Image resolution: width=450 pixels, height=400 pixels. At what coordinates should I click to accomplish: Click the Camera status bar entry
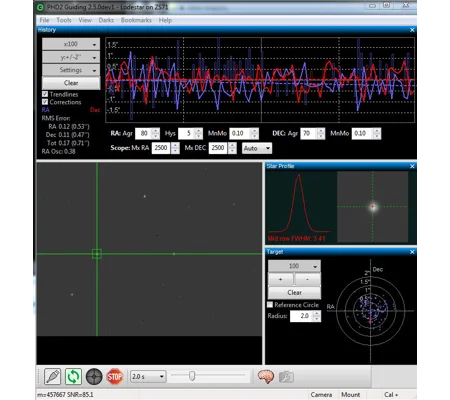[321, 395]
